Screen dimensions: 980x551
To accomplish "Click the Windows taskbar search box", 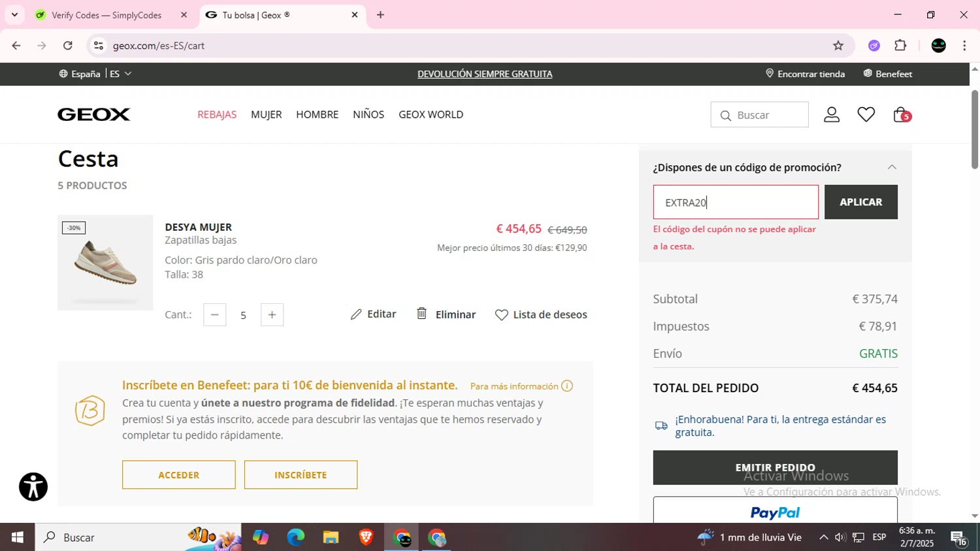I will (138, 537).
